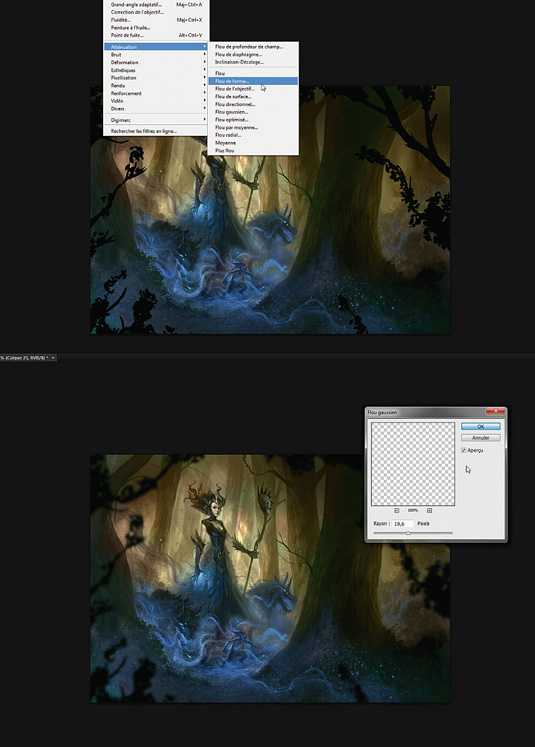This screenshot has height=747, width=535.
Task: Open Rechercher les filtres en ligne
Action: tap(143, 131)
